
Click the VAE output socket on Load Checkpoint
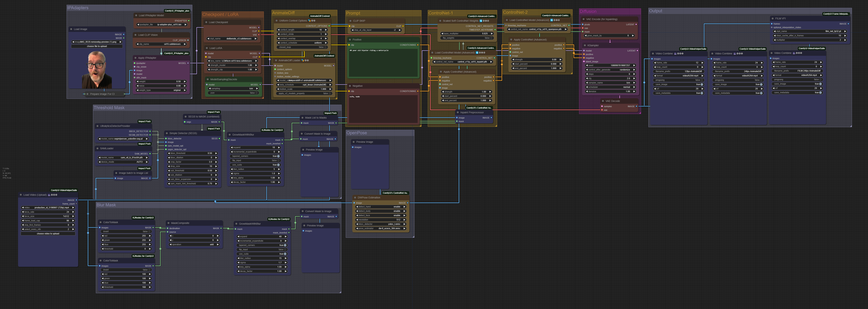click(x=259, y=35)
